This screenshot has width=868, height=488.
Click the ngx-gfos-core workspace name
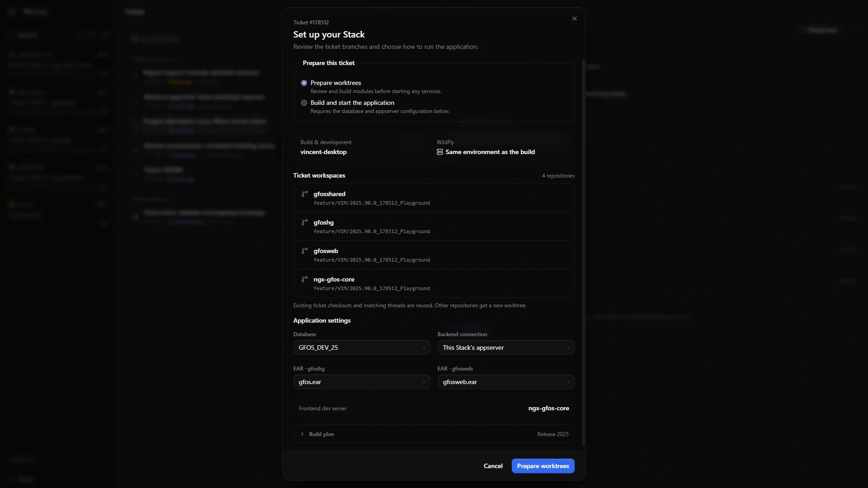pos(334,279)
